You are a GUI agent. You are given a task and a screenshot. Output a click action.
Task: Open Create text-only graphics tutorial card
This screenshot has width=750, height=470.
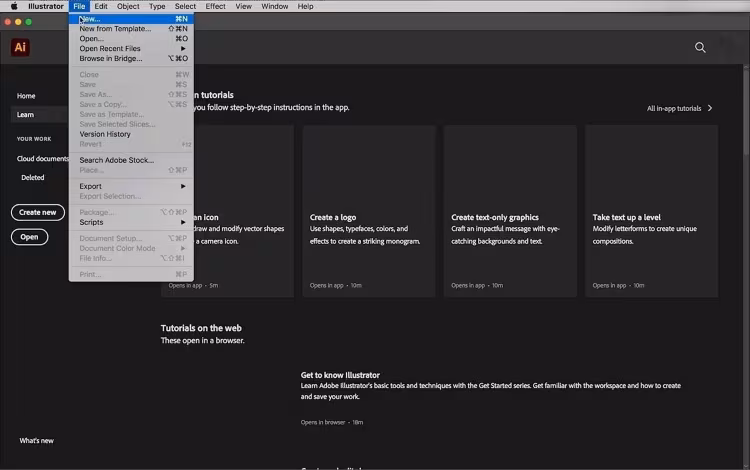click(x=510, y=211)
